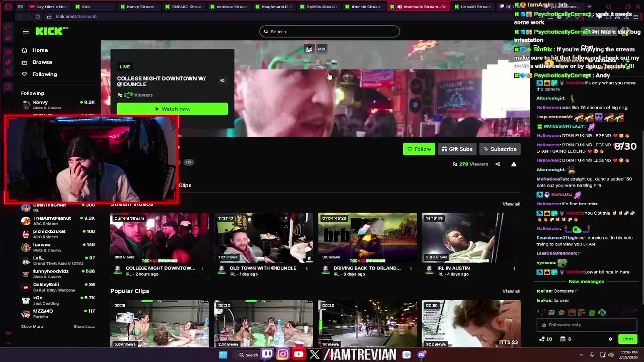This screenshot has height=362, width=644.
Task: Switch to the turbski1 Stream browser tab
Action: tap(472, 7)
